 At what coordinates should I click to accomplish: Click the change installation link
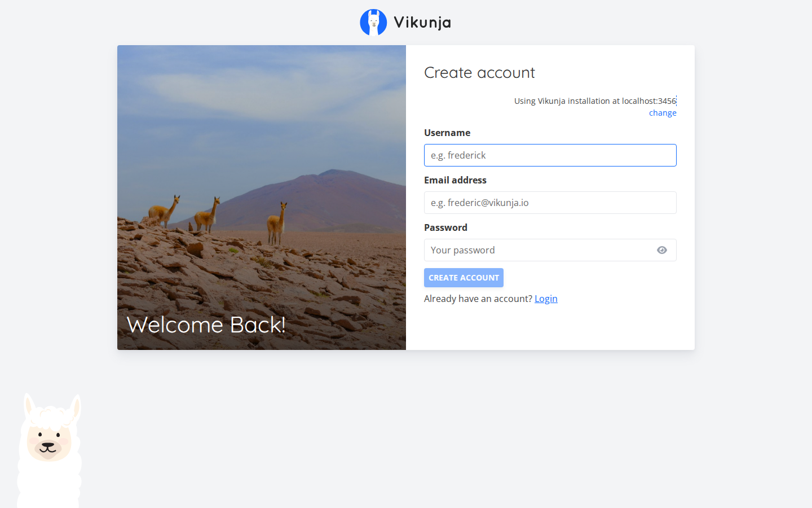pos(663,113)
